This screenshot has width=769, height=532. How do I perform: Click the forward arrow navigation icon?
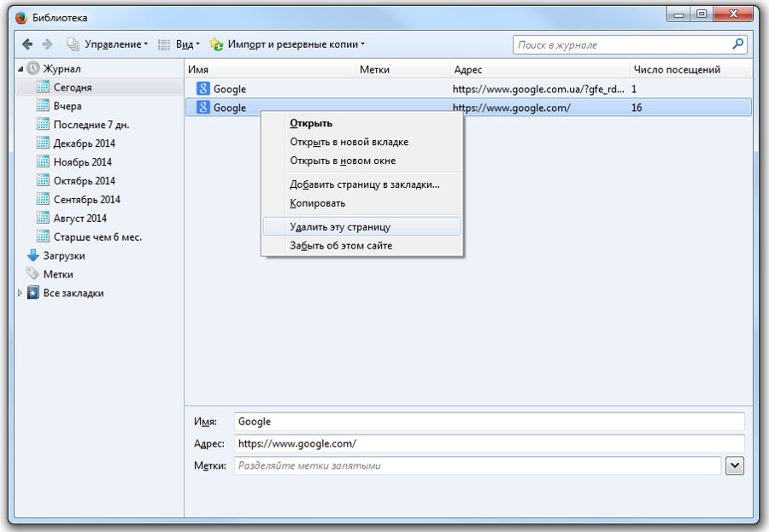48,44
